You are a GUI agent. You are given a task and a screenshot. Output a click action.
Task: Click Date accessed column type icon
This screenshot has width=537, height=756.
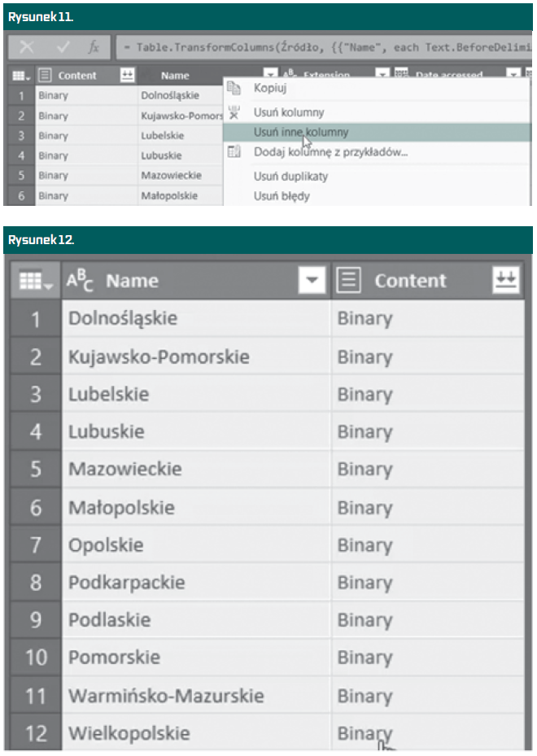401,73
